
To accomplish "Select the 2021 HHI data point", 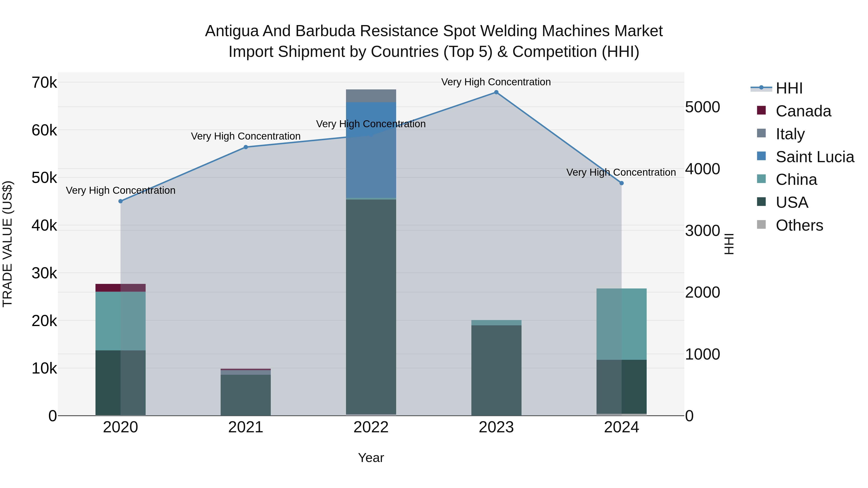I will pyautogui.click(x=246, y=147).
